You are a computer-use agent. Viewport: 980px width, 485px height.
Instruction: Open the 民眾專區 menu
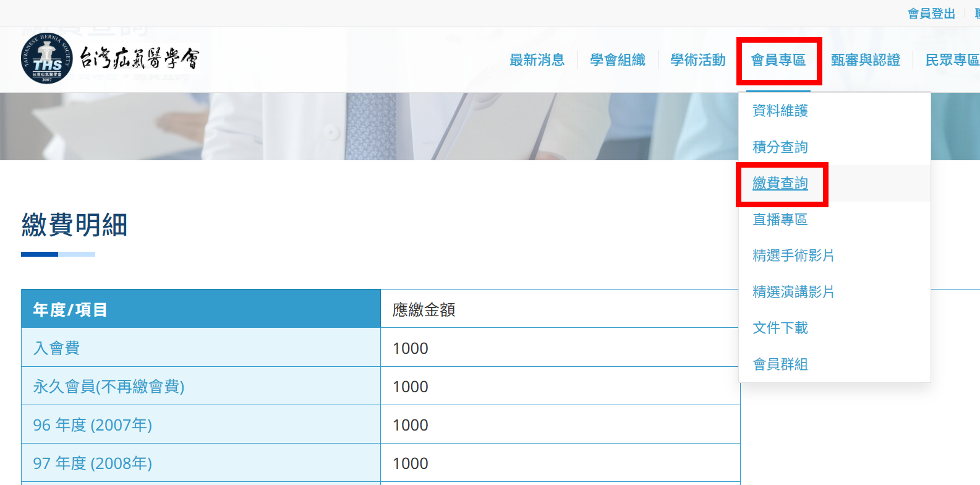952,60
